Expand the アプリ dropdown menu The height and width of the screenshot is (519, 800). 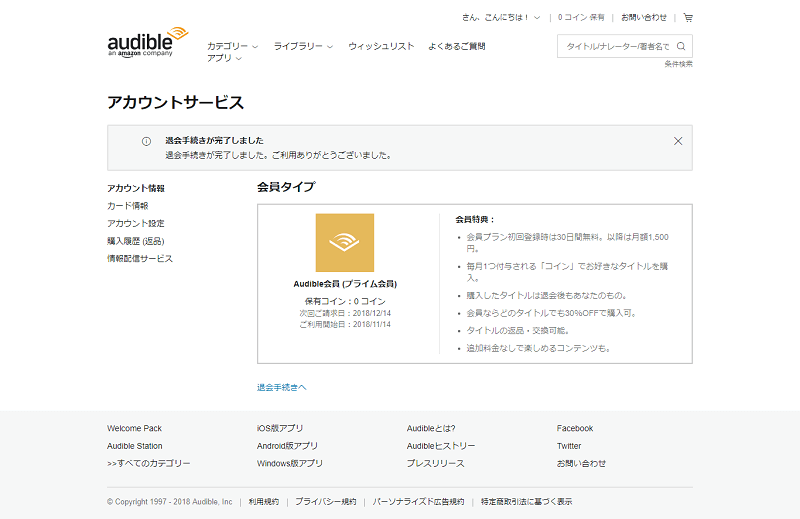224,58
